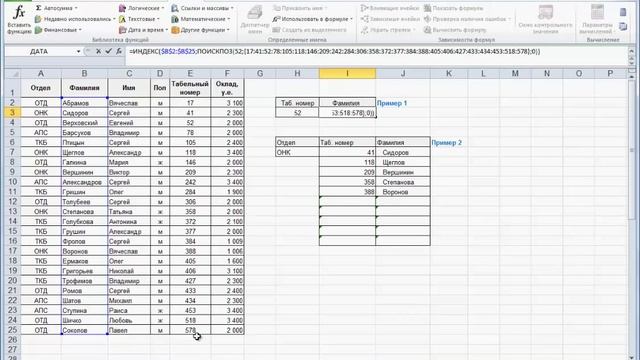Confirm formula entry with checkmark icon
This screenshot has height=360, width=640.
[x=108, y=51]
